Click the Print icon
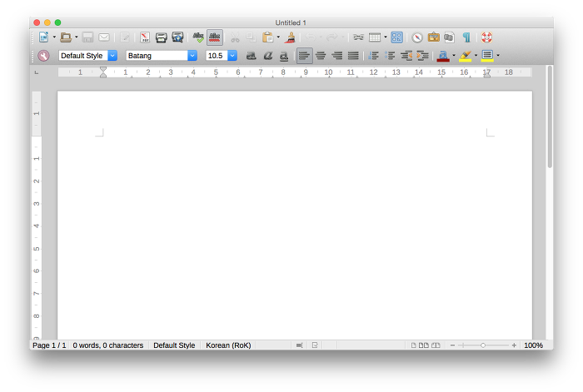The image size is (583, 392). (x=161, y=37)
